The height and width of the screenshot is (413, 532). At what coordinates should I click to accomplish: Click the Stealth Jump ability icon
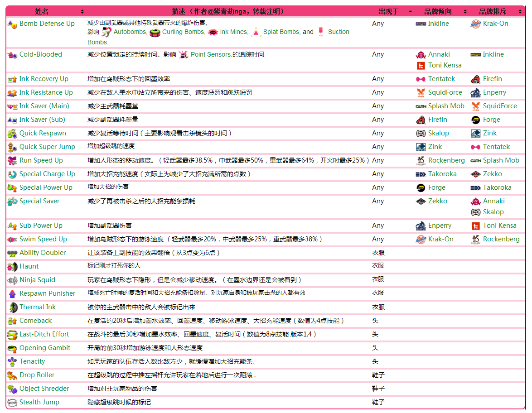(12, 403)
